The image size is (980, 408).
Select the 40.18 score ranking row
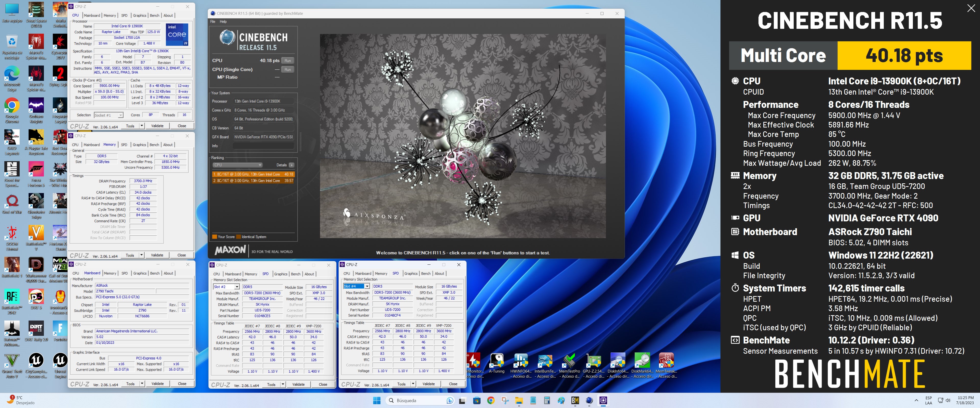coord(253,174)
